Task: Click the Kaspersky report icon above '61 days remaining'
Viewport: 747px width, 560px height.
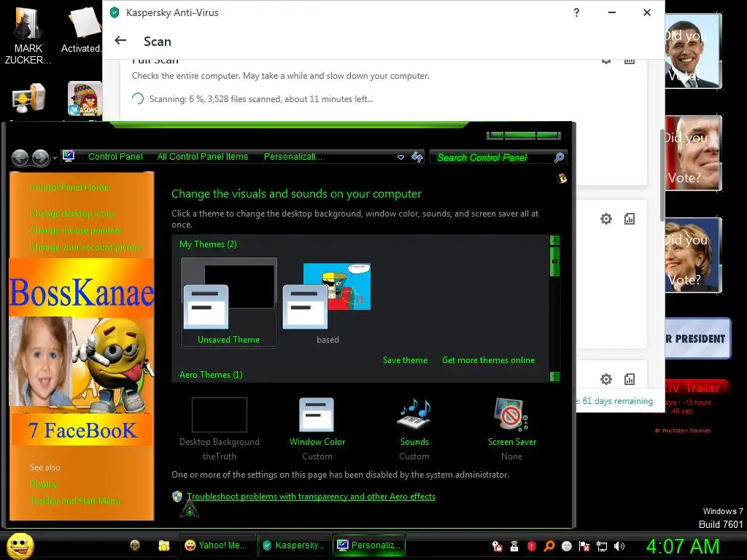Action: (x=630, y=379)
